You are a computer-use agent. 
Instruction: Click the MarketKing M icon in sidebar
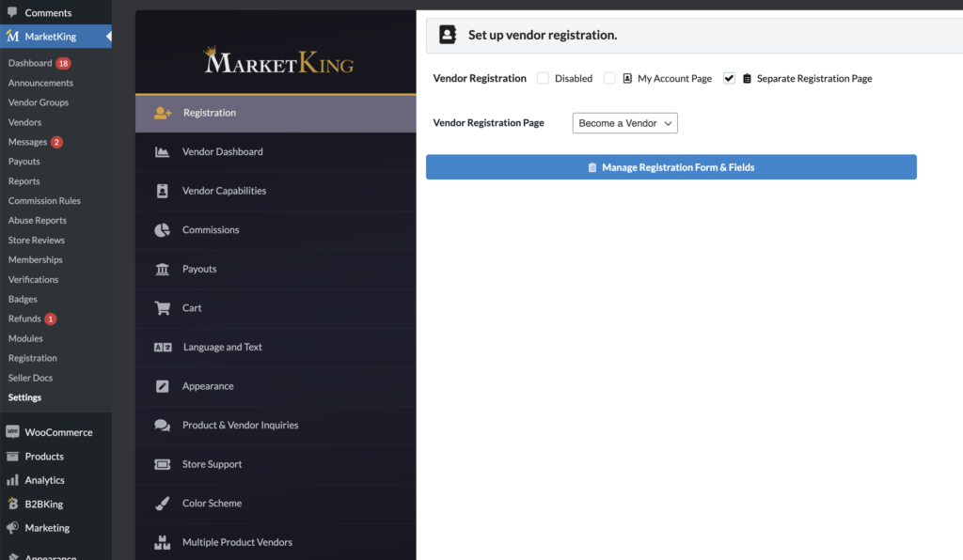coord(12,37)
